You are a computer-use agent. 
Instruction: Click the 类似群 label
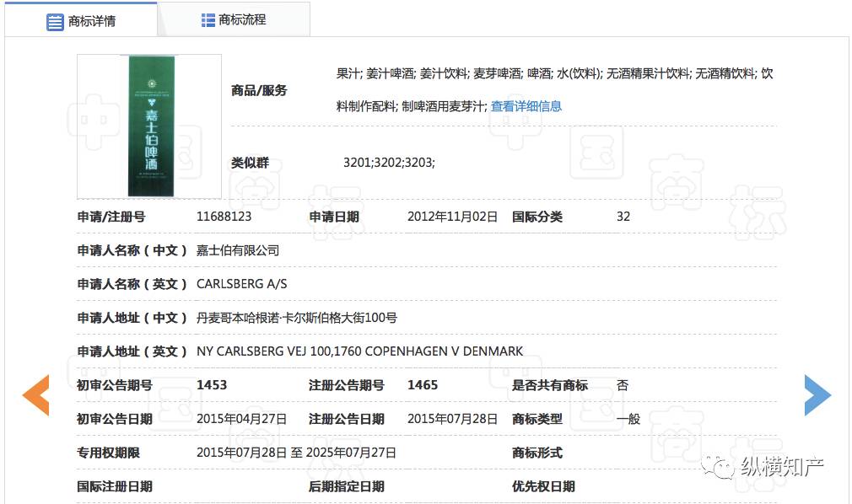point(250,163)
